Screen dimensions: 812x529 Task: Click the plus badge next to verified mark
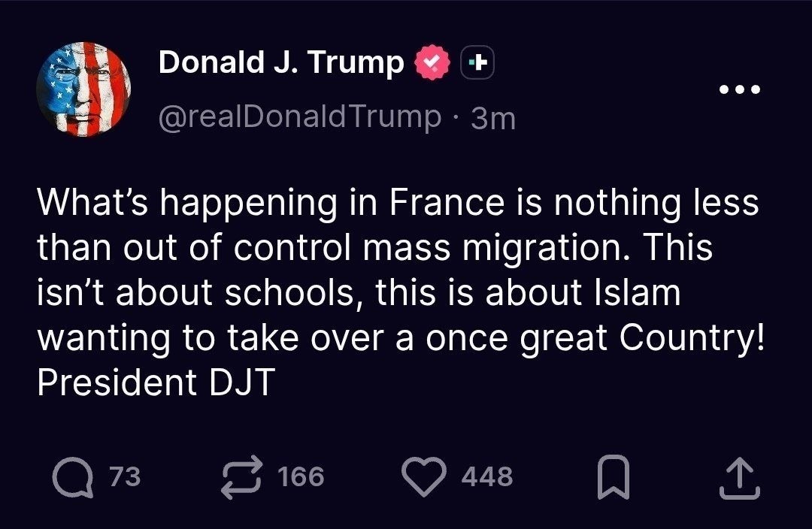477,62
